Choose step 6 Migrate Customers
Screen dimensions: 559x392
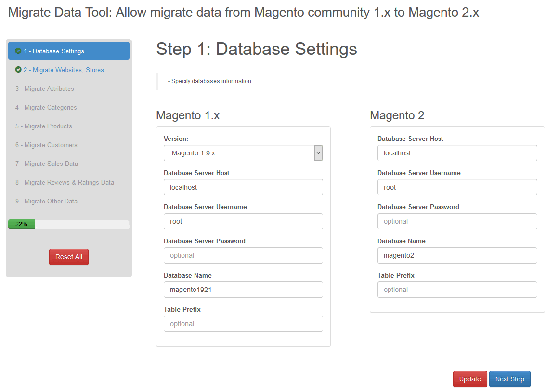pos(46,145)
